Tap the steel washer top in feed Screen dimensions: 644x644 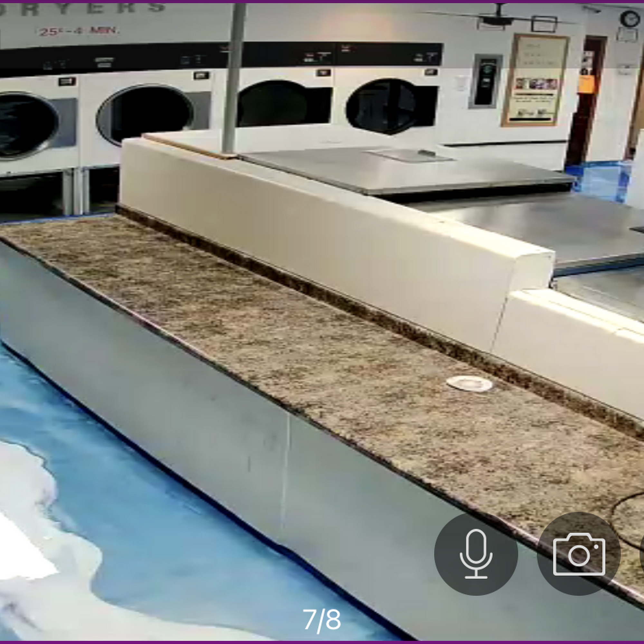coord(400,170)
